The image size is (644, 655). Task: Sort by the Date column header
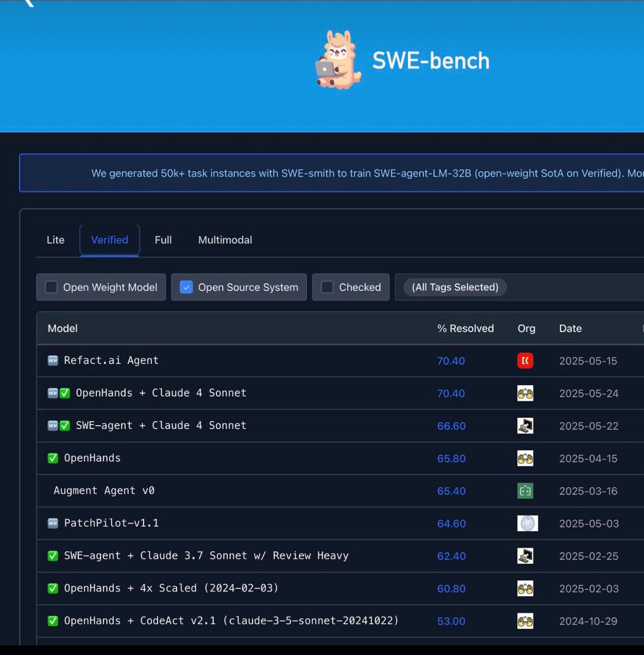pos(570,329)
